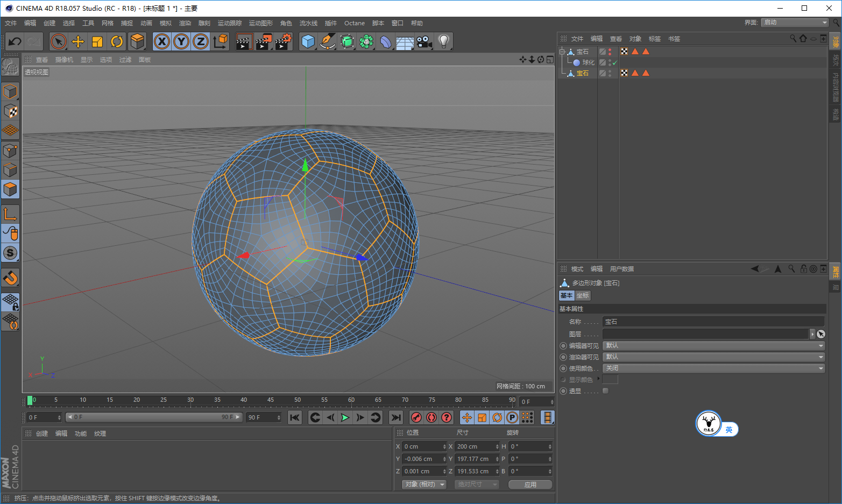Edit the 名称 field
The image size is (842, 504).
click(x=713, y=322)
